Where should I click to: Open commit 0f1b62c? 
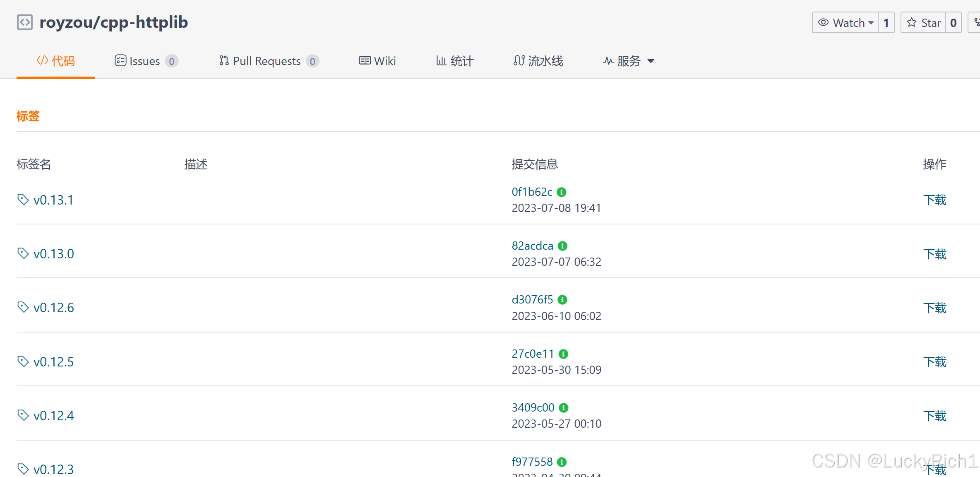click(532, 192)
